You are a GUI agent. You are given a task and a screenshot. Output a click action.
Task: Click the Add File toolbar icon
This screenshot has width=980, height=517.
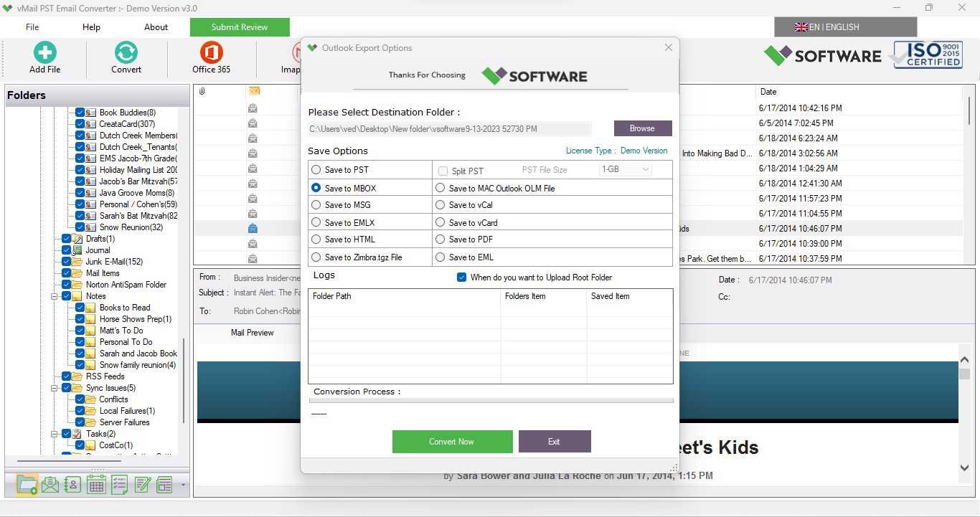[44, 52]
